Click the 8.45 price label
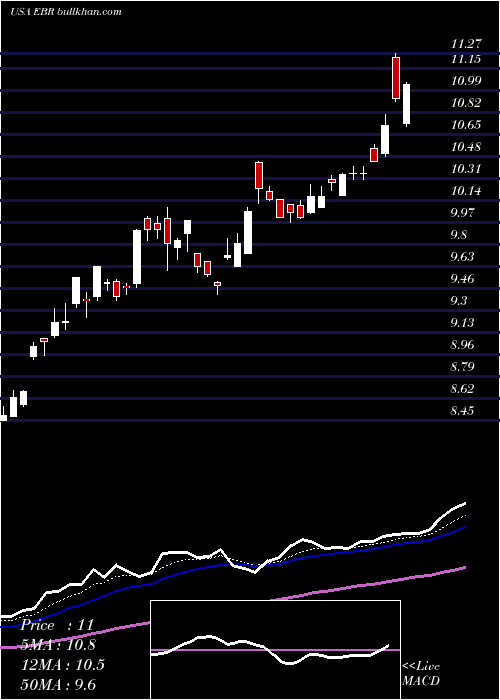500x700 pixels. pos(462,411)
